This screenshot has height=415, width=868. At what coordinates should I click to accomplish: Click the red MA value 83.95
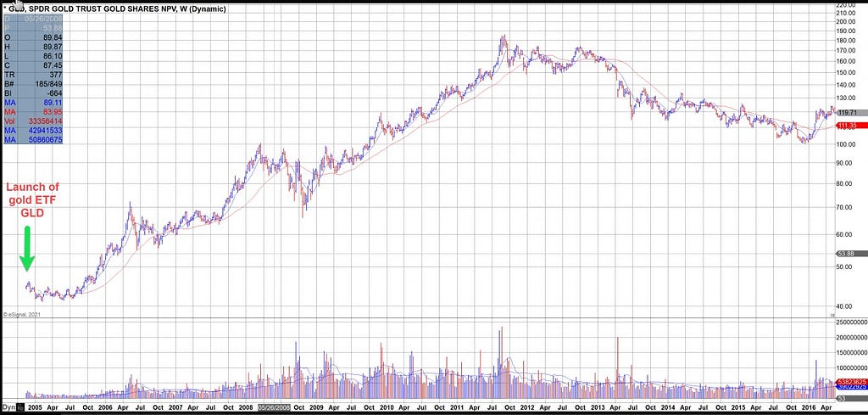click(52, 113)
